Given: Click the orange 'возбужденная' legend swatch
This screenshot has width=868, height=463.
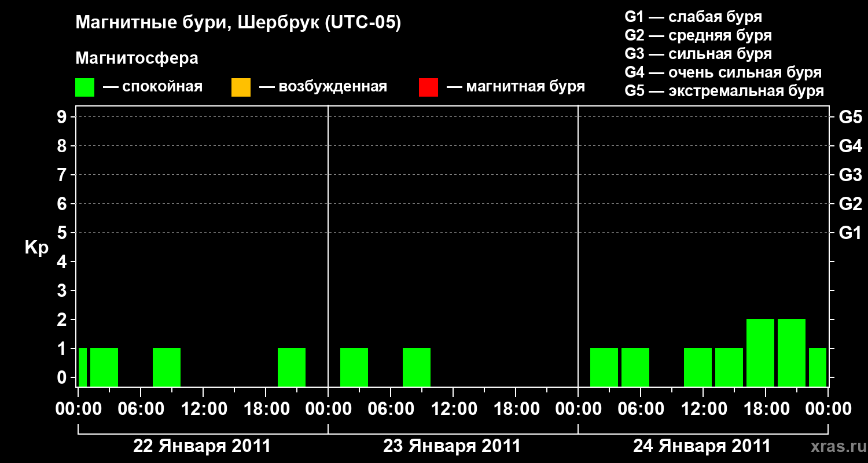Looking at the screenshot, I should 241,87.
